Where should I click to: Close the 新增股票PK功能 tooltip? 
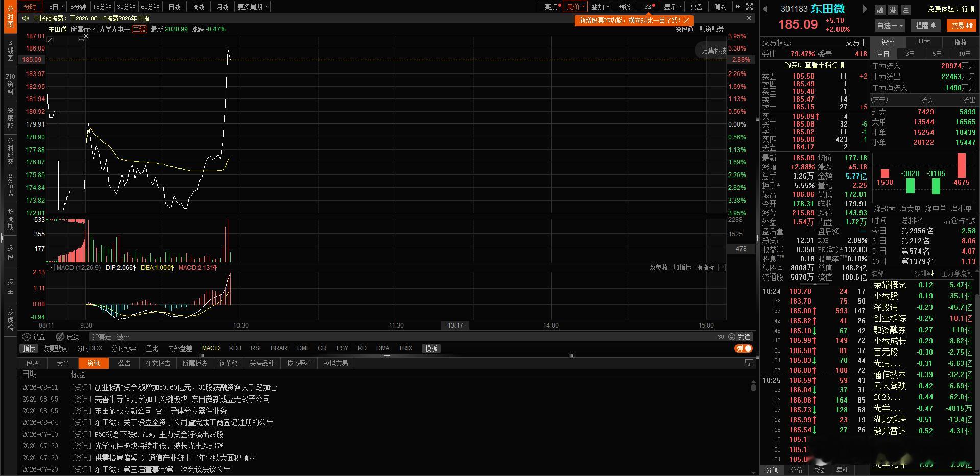686,20
